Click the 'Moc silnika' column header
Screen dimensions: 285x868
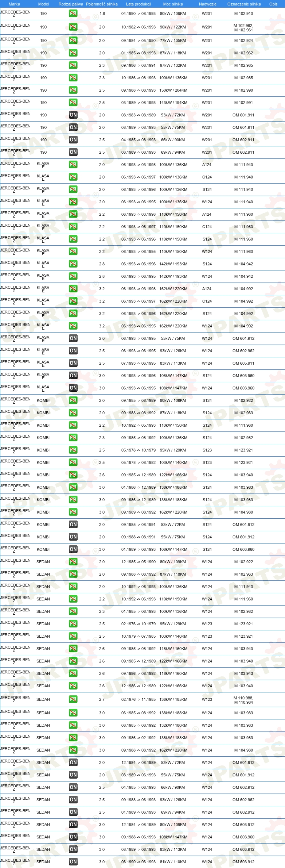coord(173,4)
